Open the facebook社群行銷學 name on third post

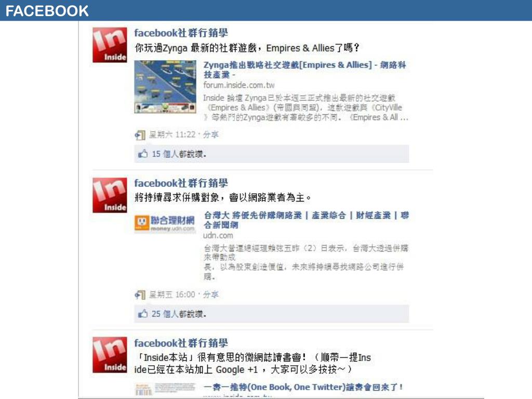(x=181, y=343)
